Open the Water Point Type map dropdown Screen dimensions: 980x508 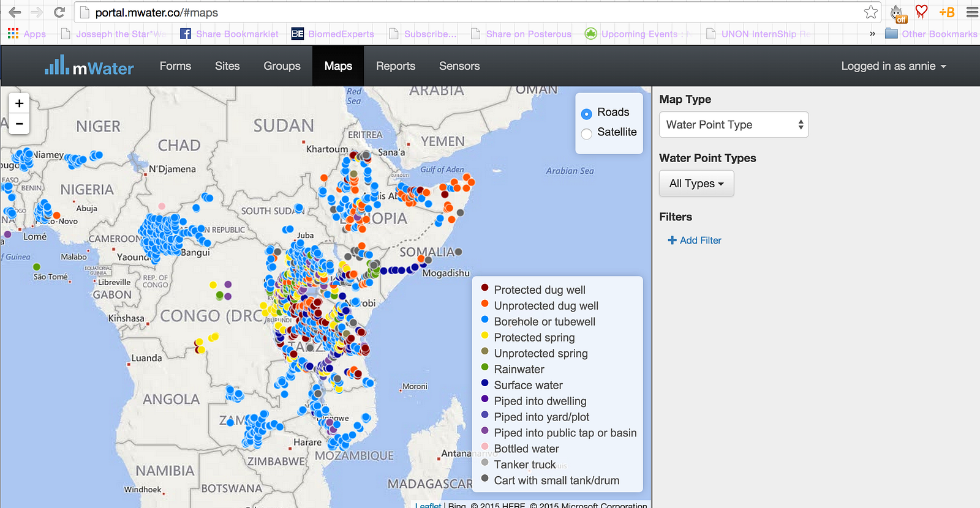[734, 125]
